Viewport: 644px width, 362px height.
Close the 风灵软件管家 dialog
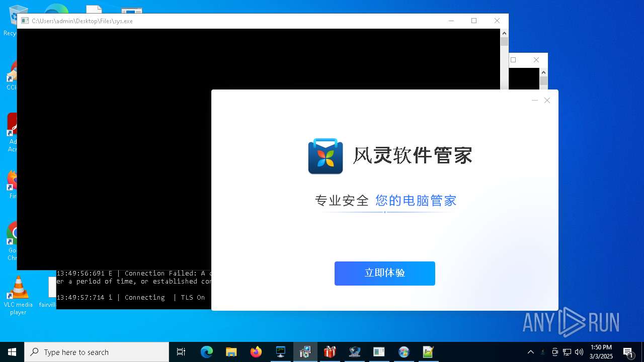pyautogui.click(x=547, y=101)
